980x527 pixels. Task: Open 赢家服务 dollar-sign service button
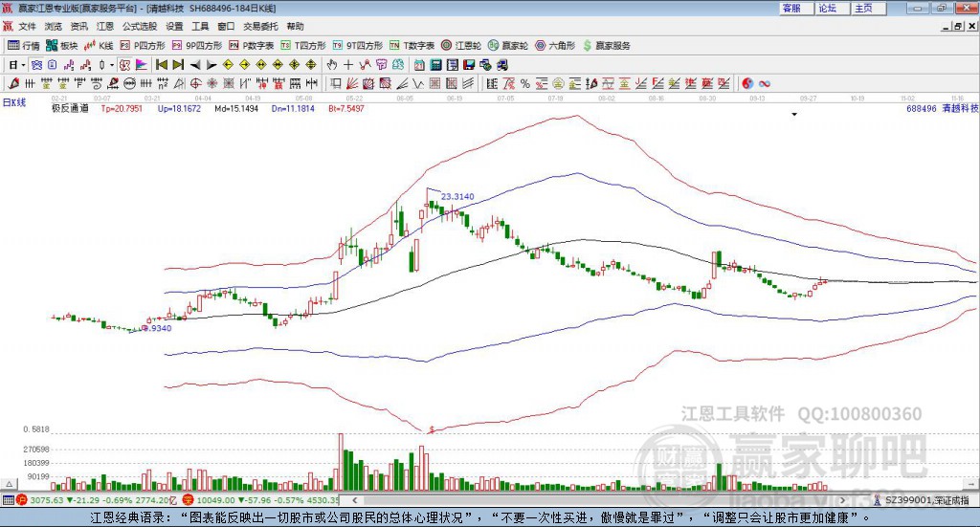coord(606,46)
